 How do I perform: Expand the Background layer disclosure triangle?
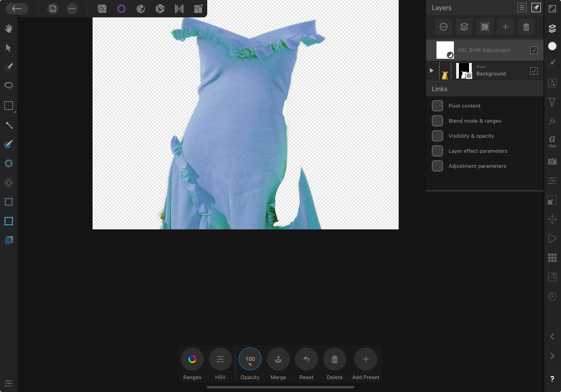[432, 71]
